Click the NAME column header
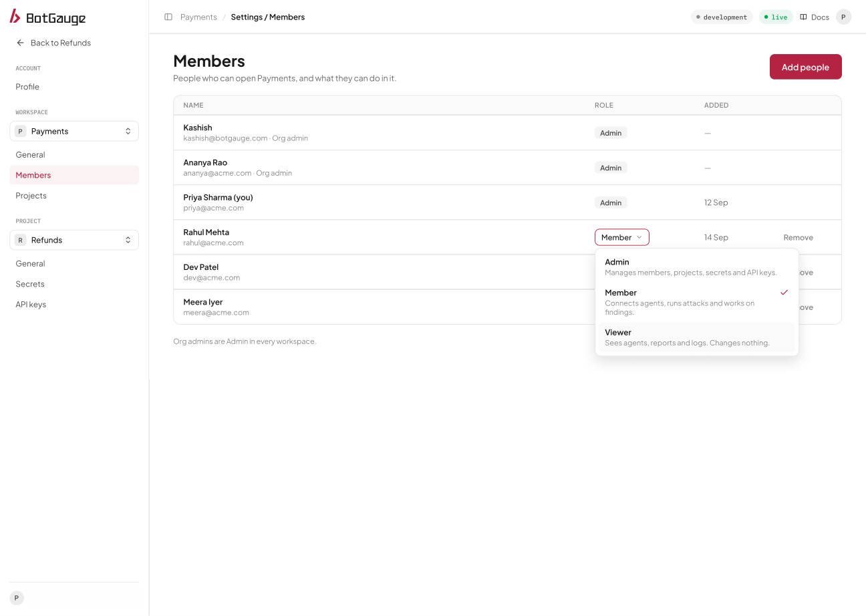Screen dimensions: 866x616 pos(193,105)
